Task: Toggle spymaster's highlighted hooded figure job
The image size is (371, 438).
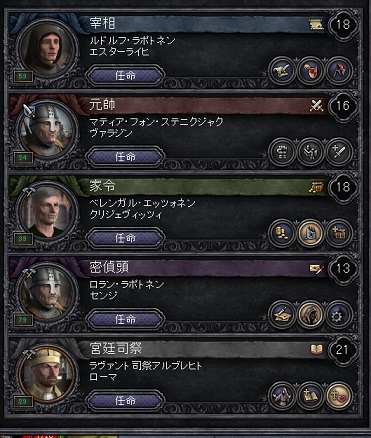Action: pyautogui.click(x=310, y=314)
